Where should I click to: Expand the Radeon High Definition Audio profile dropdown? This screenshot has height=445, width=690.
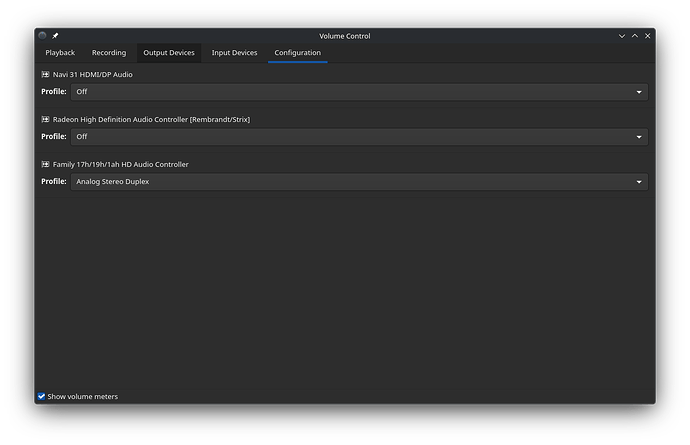[359, 137]
